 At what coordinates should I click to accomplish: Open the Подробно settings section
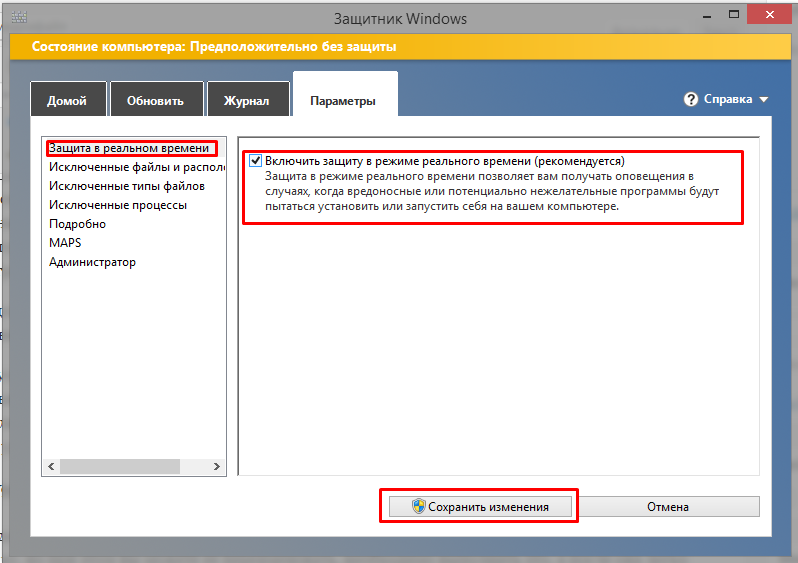77,224
